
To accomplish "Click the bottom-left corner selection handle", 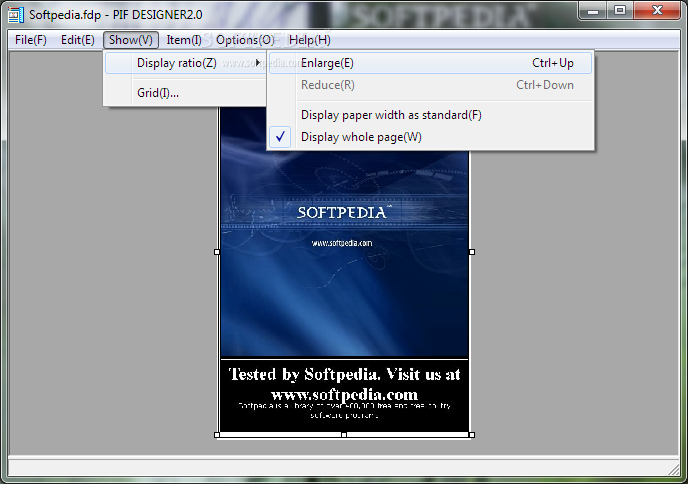I will click(x=217, y=434).
